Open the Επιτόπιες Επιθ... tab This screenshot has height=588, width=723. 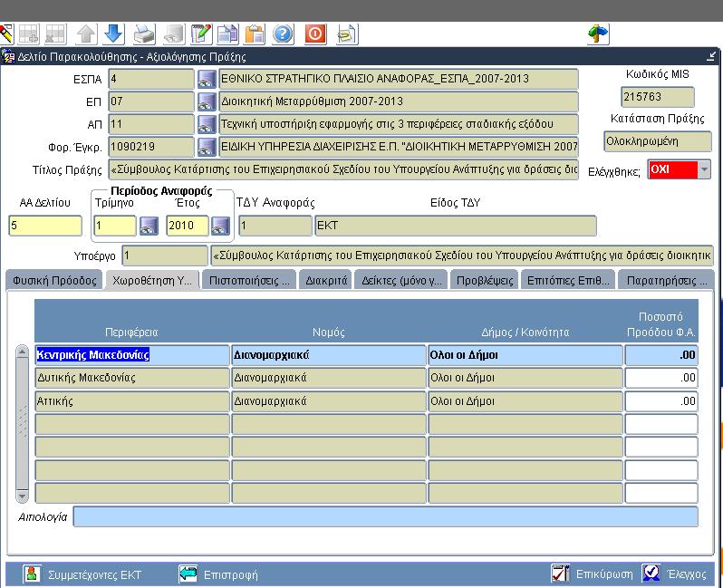point(568,280)
